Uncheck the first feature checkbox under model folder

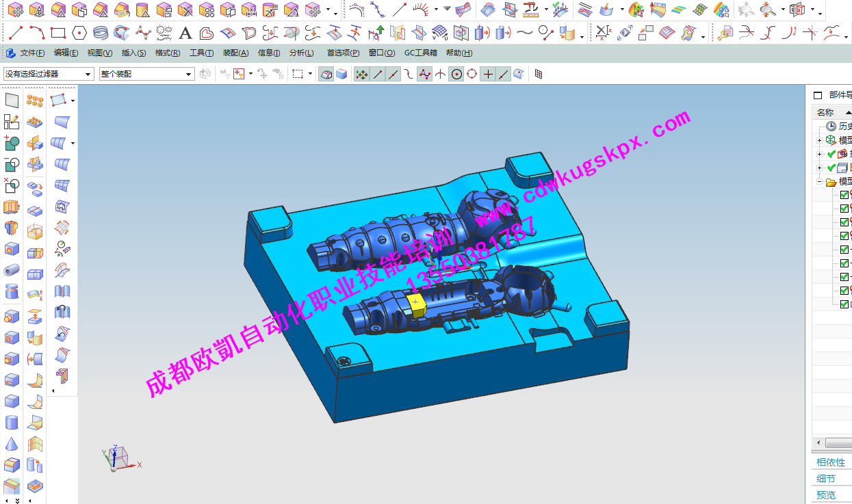tap(844, 195)
